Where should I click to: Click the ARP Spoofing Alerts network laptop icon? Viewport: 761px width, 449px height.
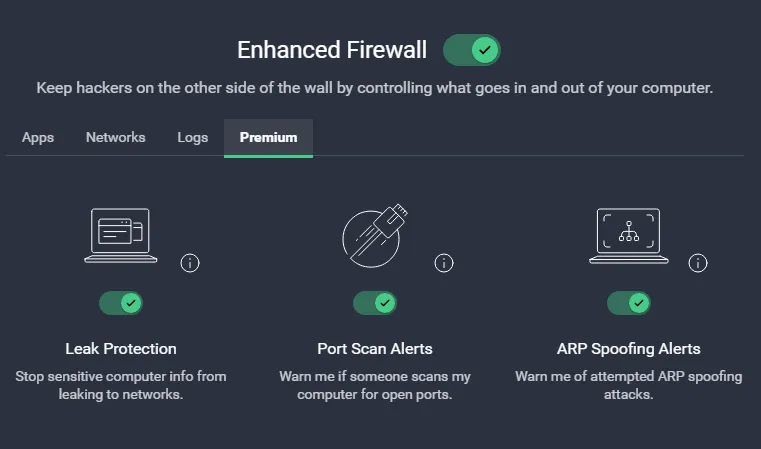629,235
